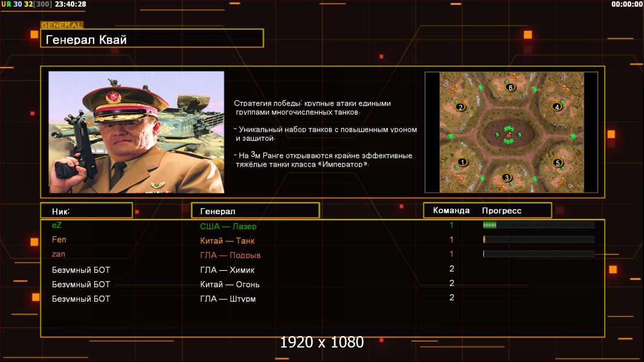Click team number 2 in Китай — Огонь row

[451, 283]
